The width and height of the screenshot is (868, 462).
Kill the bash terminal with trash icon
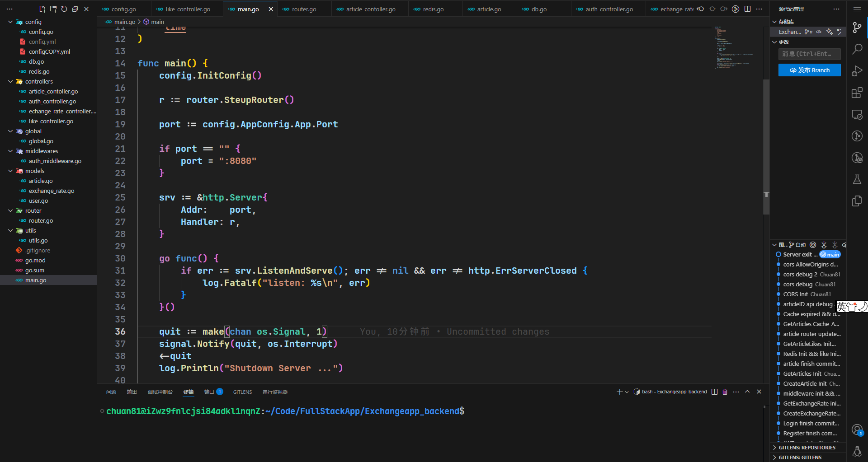[725, 392]
